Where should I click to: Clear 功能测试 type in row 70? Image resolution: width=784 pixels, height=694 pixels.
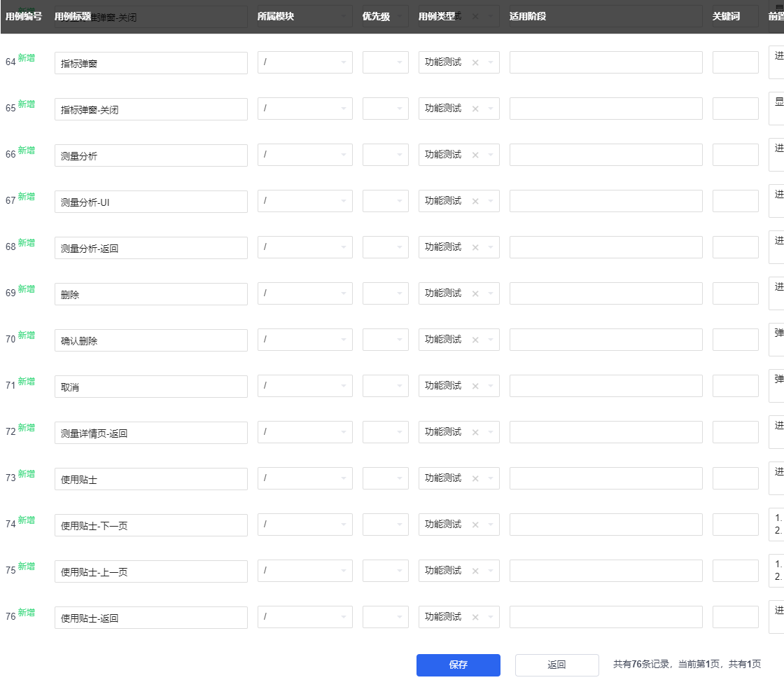click(x=475, y=340)
